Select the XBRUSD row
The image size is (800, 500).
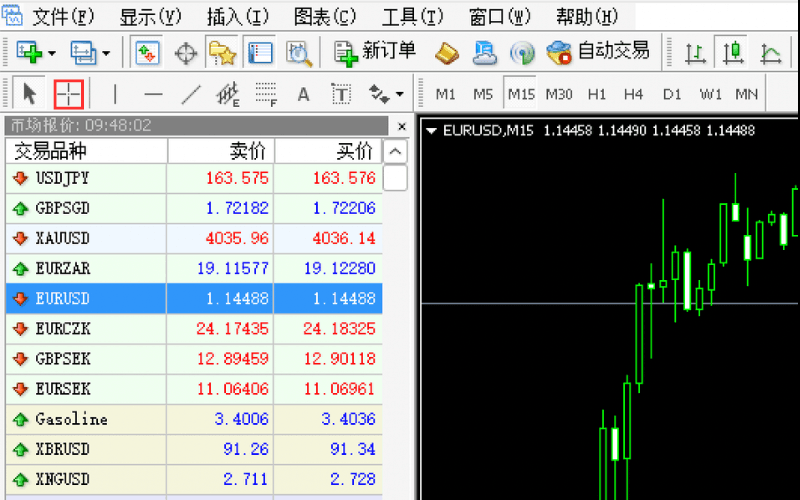(x=194, y=449)
